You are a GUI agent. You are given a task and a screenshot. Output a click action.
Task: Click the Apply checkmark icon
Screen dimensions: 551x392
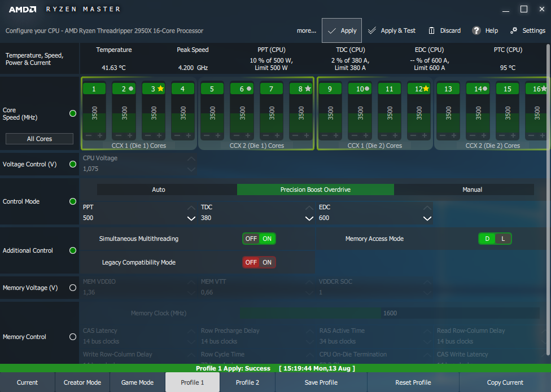(x=332, y=31)
